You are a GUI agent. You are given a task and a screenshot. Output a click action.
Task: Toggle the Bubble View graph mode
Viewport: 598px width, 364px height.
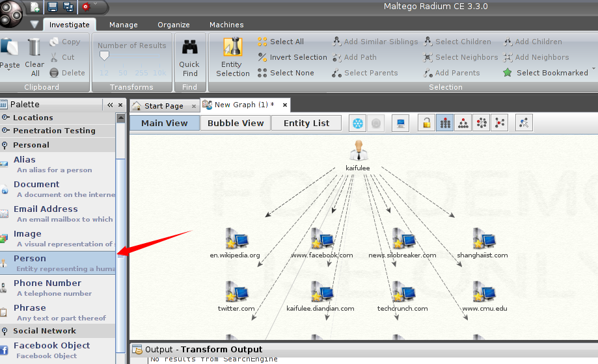point(236,123)
